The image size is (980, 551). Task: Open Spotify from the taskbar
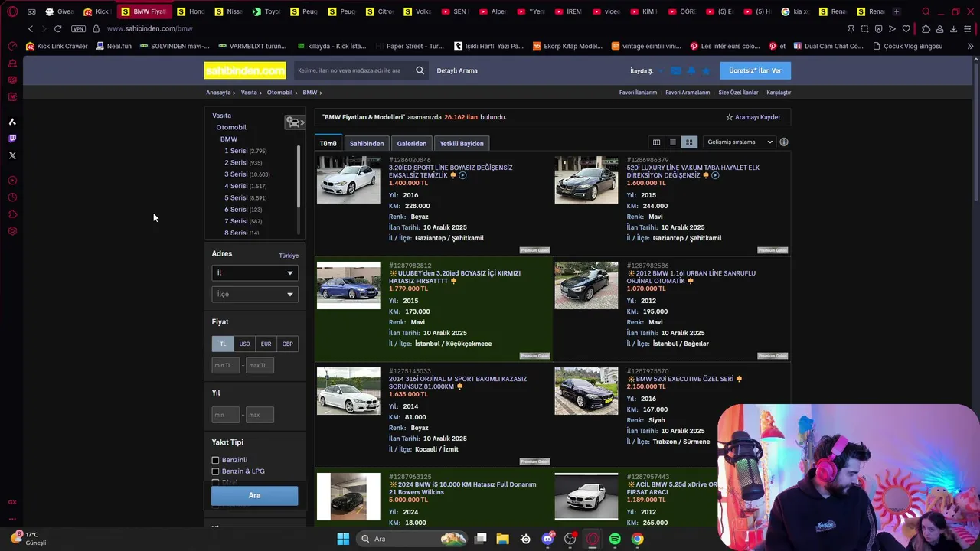tap(615, 539)
